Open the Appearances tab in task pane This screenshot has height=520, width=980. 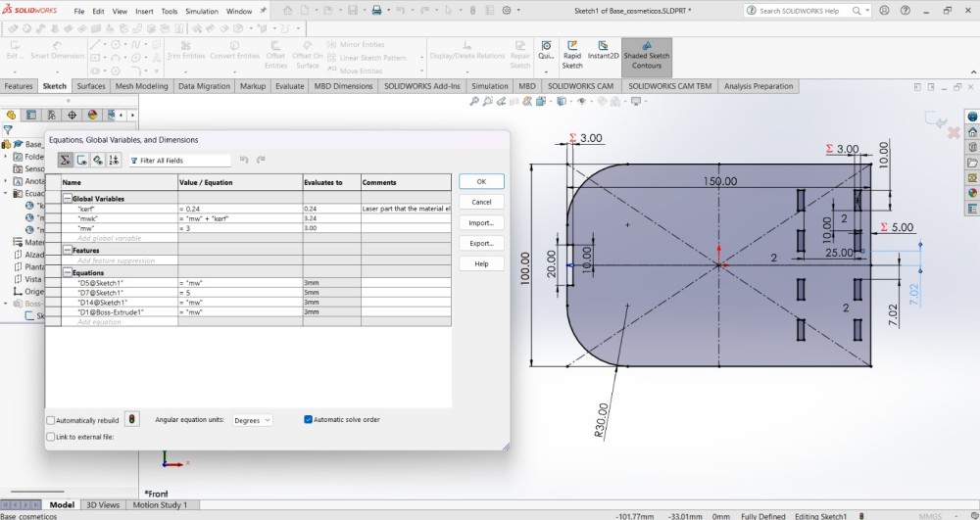pyautogui.click(x=972, y=192)
